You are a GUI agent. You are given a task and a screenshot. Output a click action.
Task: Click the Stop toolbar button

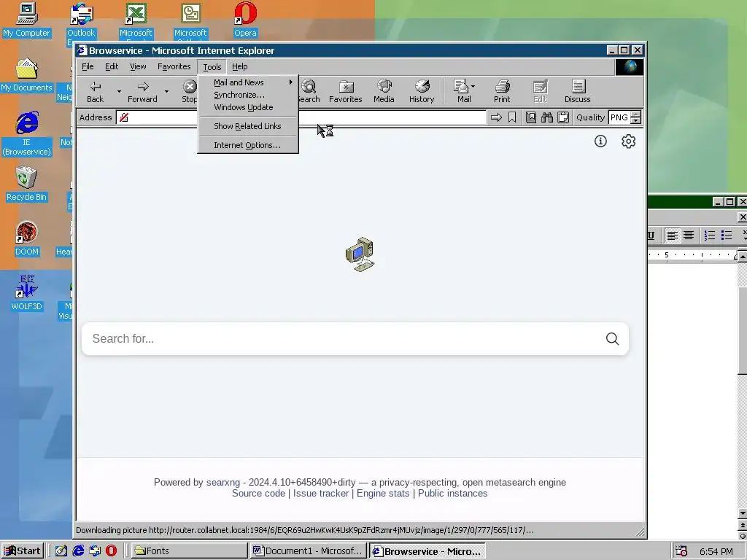click(x=189, y=91)
